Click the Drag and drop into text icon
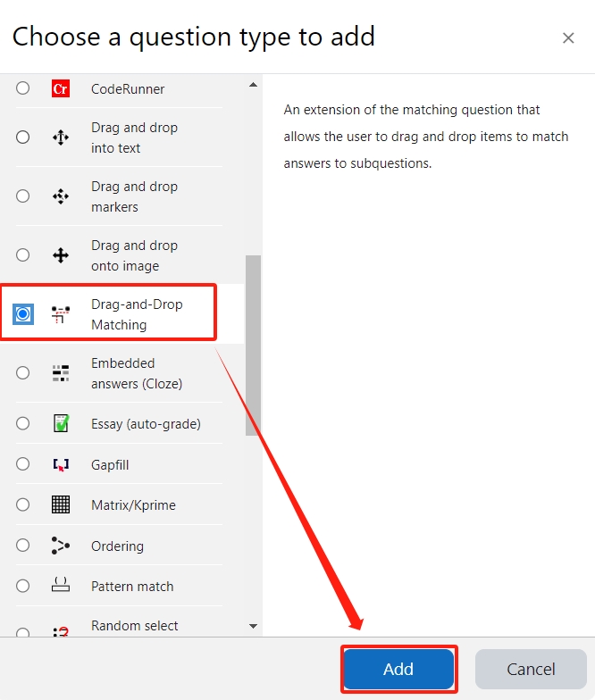Viewport: 595px width, 700px height. coord(61,137)
